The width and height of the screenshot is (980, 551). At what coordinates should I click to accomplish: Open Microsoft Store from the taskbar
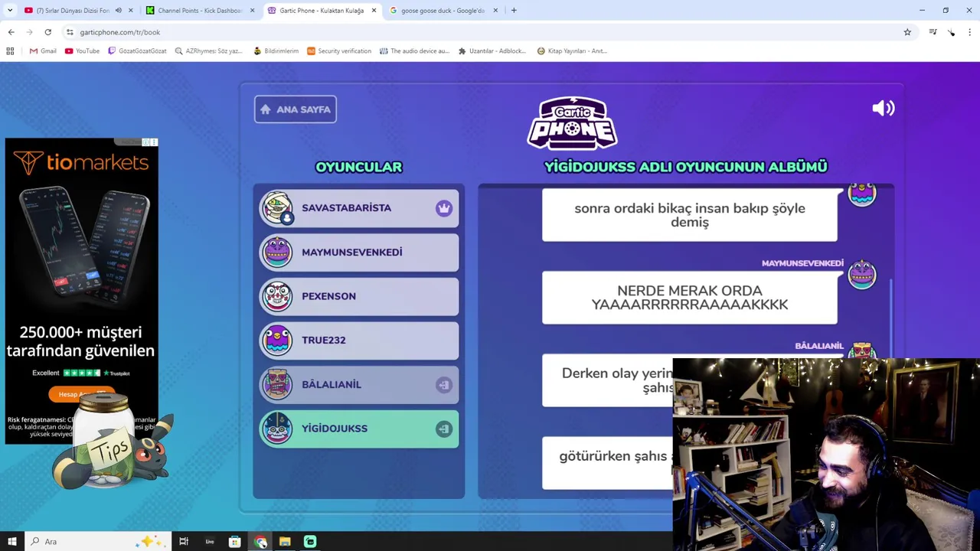[x=235, y=542]
